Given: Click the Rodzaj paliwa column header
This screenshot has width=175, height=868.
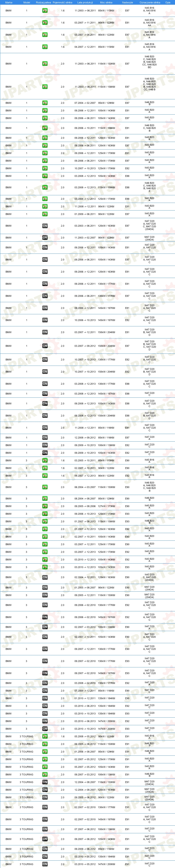Looking at the screenshot, I should (x=43, y=2).
